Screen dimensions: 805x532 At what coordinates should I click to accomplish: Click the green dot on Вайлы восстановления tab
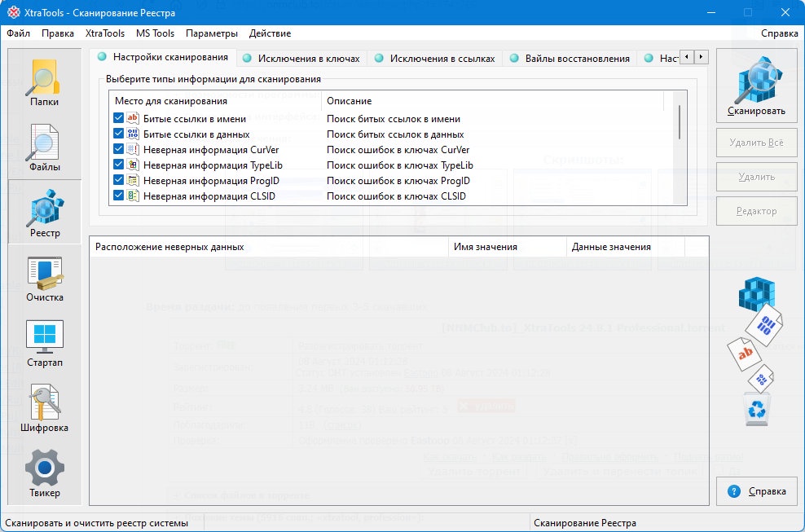[x=514, y=59]
